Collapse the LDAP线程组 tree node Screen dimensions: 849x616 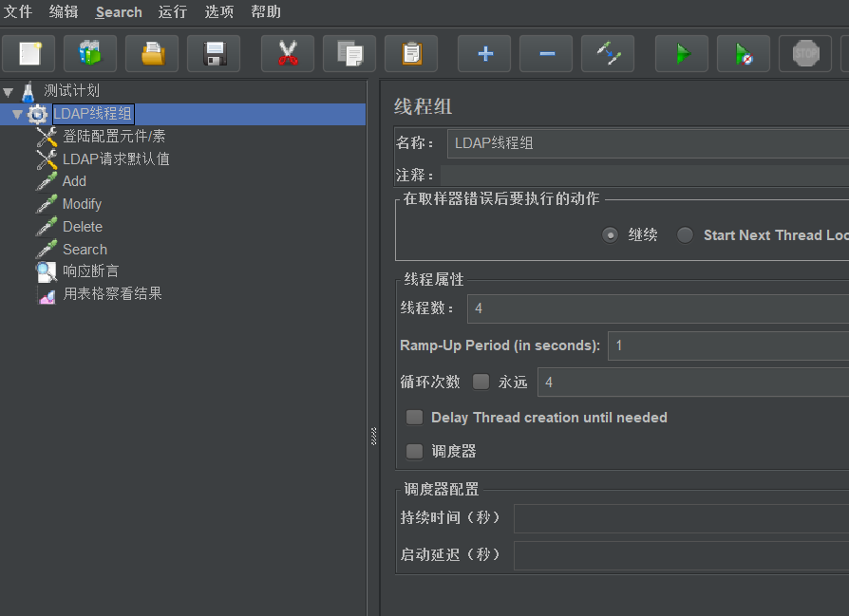tap(17, 115)
